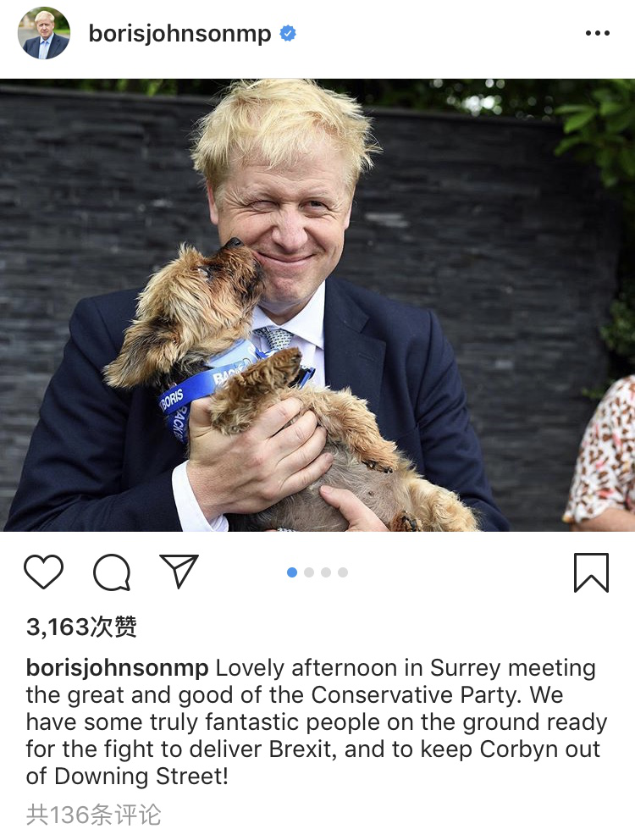Viewport: 635px width, 840px height.
Task: Tap the photo of man with dog
Action: coord(317,306)
